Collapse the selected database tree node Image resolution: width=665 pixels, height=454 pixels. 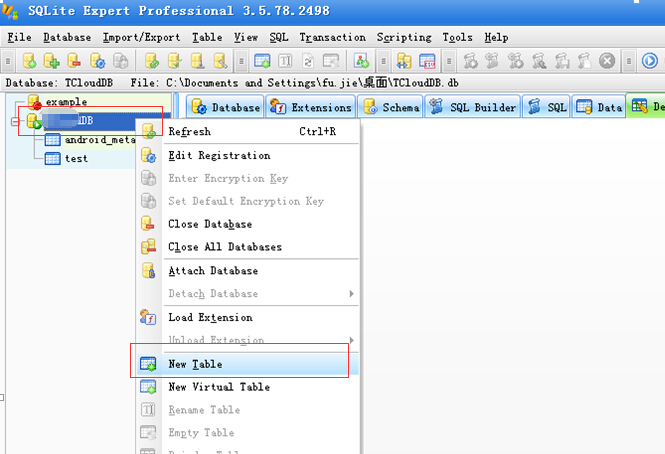point(15,121)
